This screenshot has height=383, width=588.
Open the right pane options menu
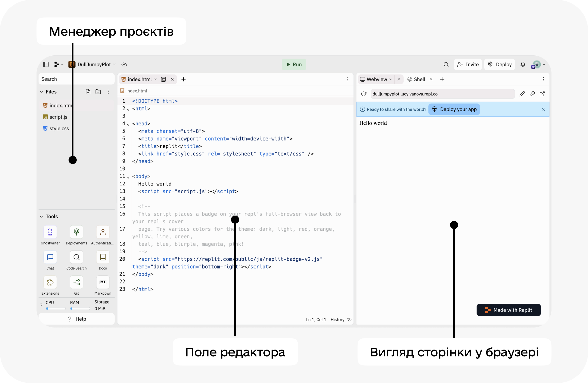(x=544, y=80)
